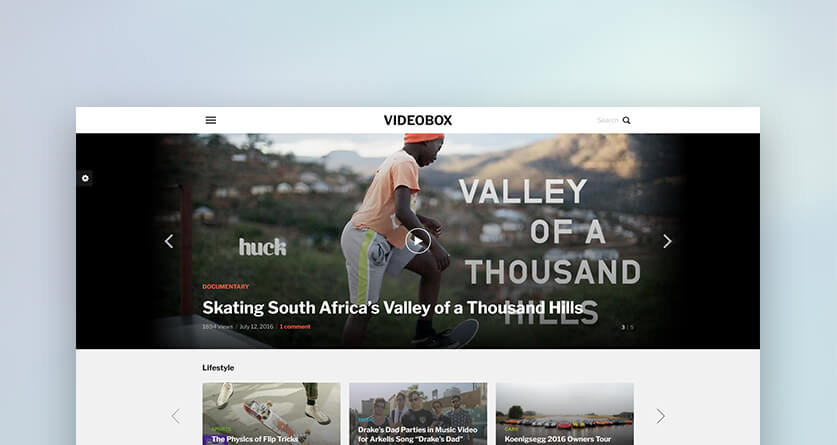Open the hamburger menu in header

pos(211,120)
